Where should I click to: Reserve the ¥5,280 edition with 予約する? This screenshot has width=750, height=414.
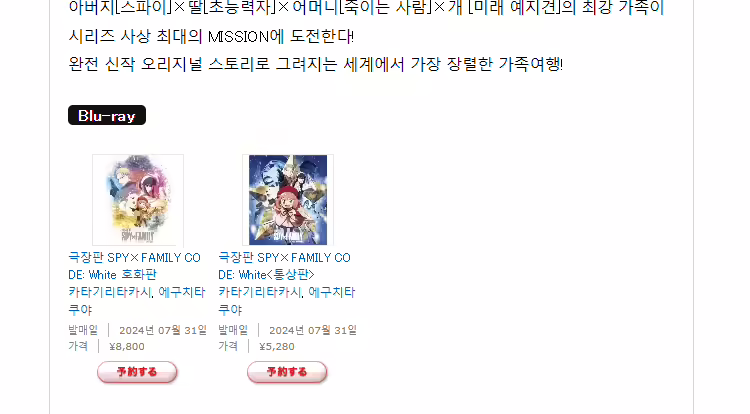287,372
